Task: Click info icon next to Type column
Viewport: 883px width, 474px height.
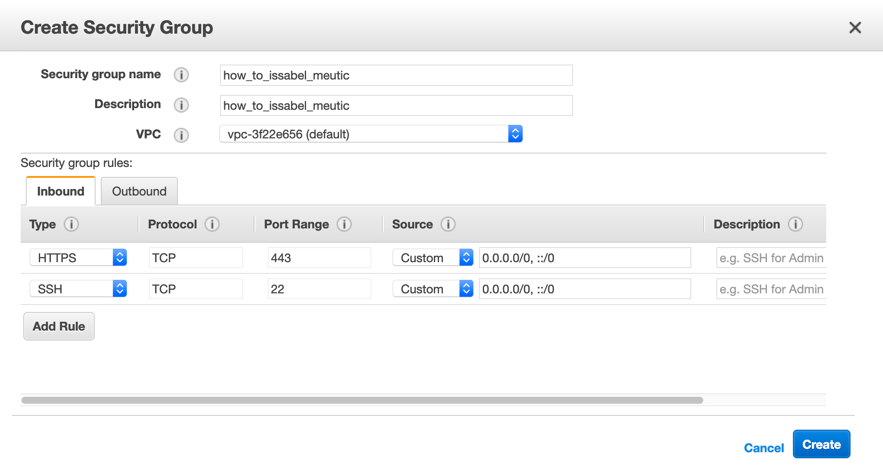Action: (71, 225)
